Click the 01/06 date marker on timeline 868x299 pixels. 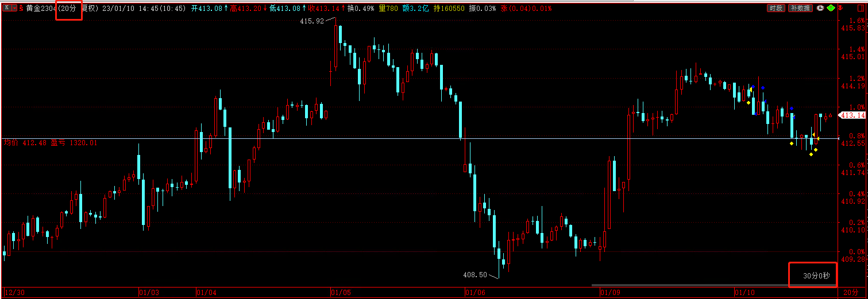[x=475, y=293]
